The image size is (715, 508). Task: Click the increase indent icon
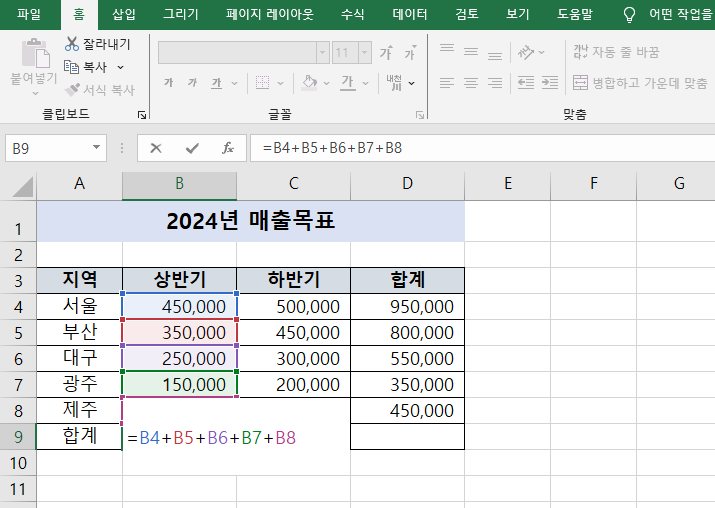point(550,83)
